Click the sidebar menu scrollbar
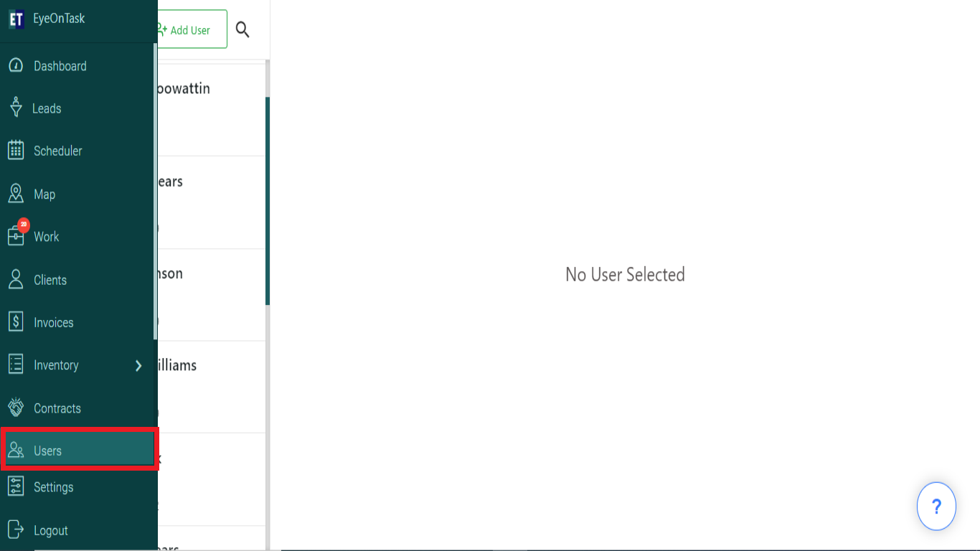 (x=155, y=191)
